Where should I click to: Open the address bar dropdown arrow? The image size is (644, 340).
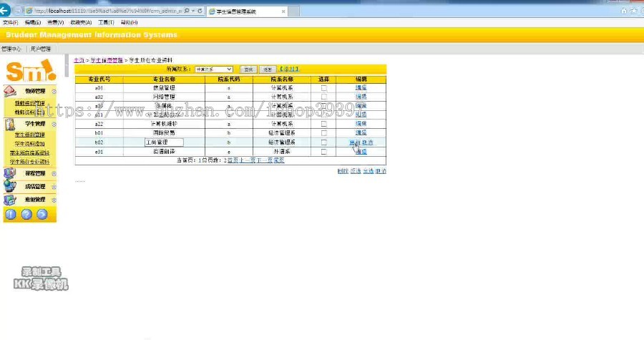point(193,11)
